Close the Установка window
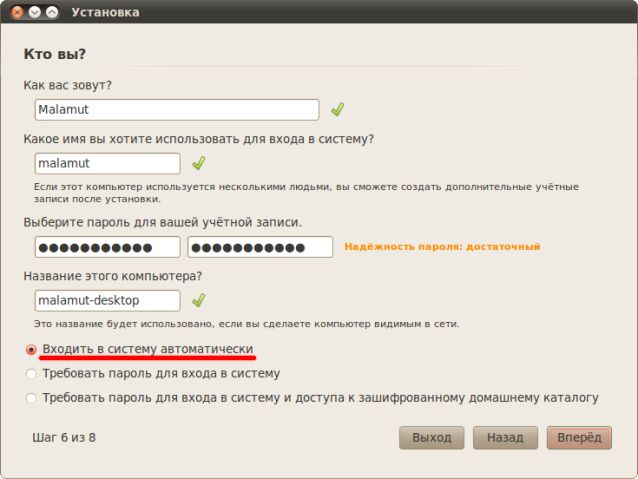This screenshot has width=638, height=479. tap(17, 12)
